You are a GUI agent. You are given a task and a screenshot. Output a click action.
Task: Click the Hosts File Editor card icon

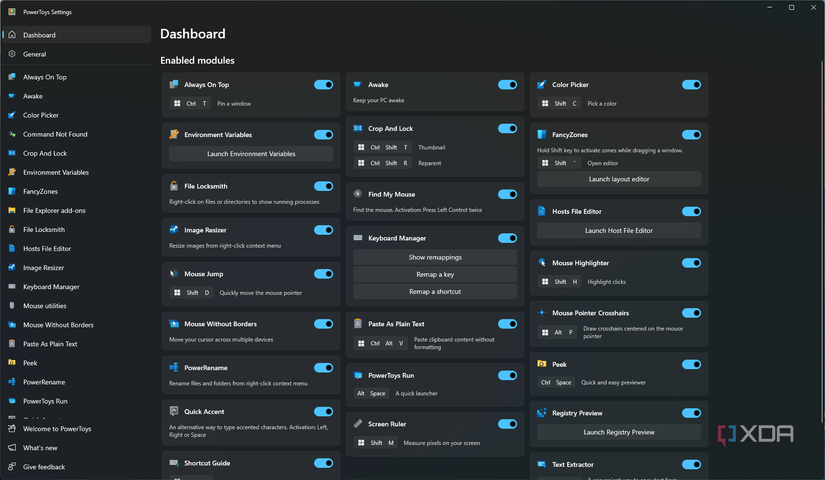click(x=541, y=211)
